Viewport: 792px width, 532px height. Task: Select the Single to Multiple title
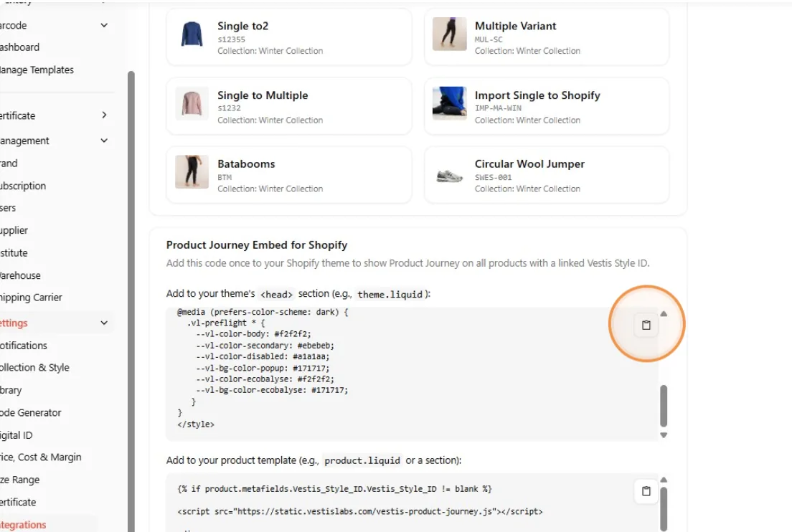click(x=263, y=95)
